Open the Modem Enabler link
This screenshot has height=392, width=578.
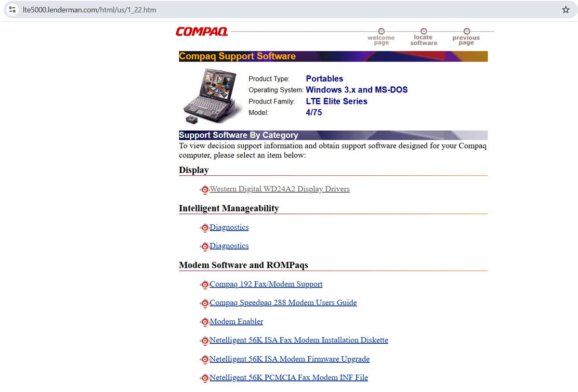(x=236, y=321)
